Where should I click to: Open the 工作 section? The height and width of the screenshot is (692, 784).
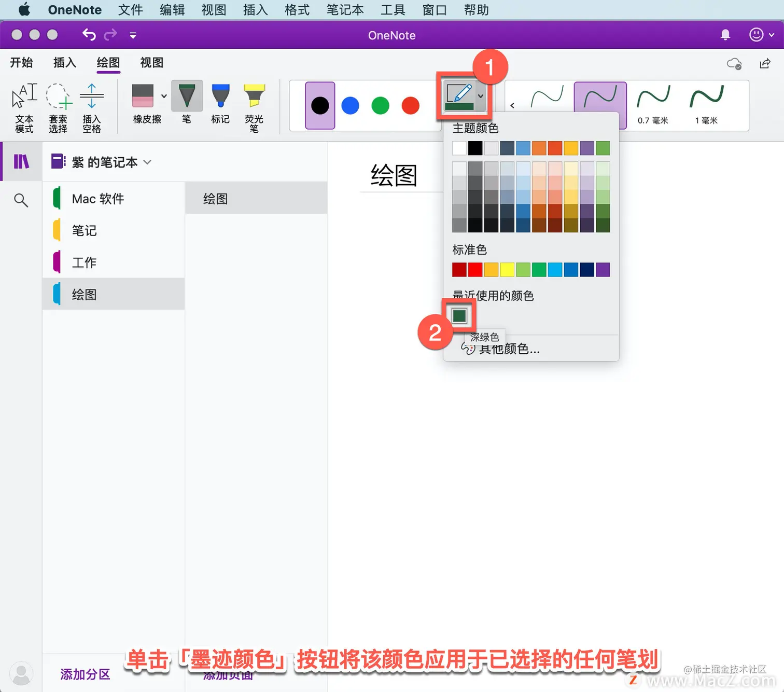pos(114,262)
